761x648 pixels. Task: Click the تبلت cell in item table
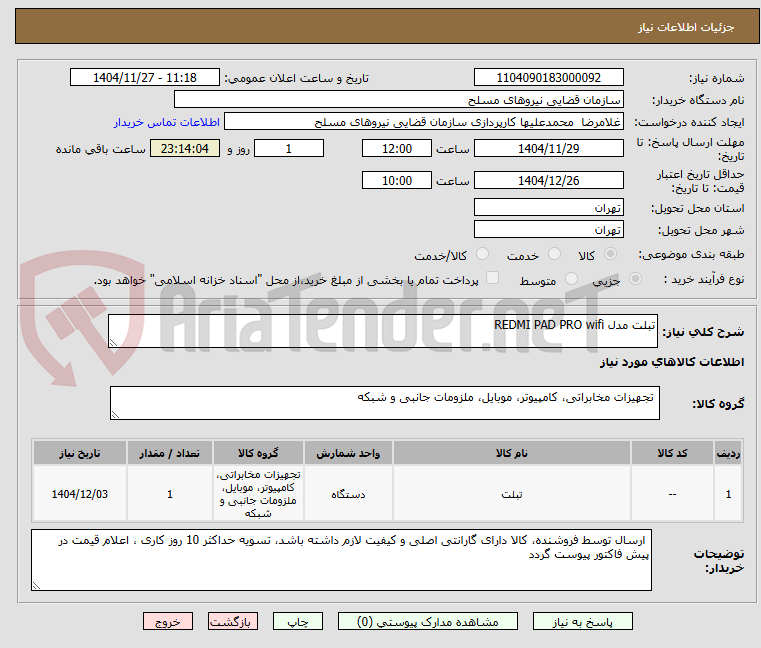(x=512, y=494)
